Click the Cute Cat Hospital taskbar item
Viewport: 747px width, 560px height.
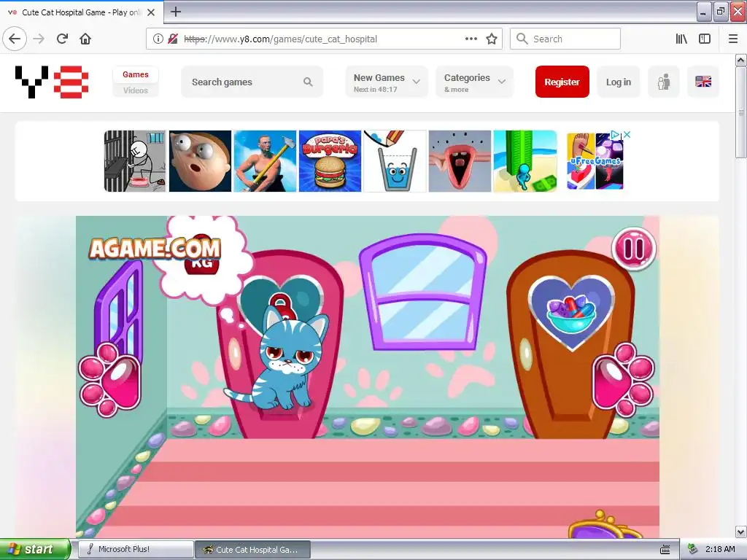[x=253, y=549]
